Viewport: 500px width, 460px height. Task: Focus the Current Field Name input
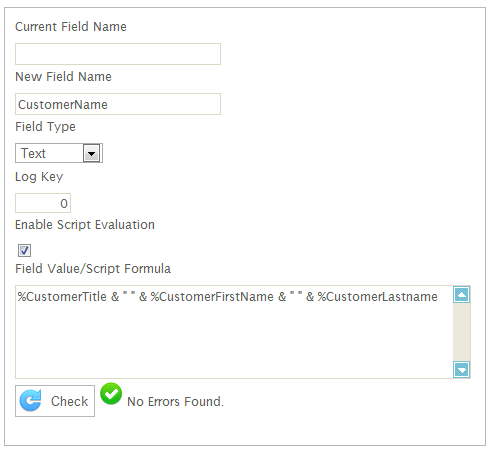tap(118, 54)
